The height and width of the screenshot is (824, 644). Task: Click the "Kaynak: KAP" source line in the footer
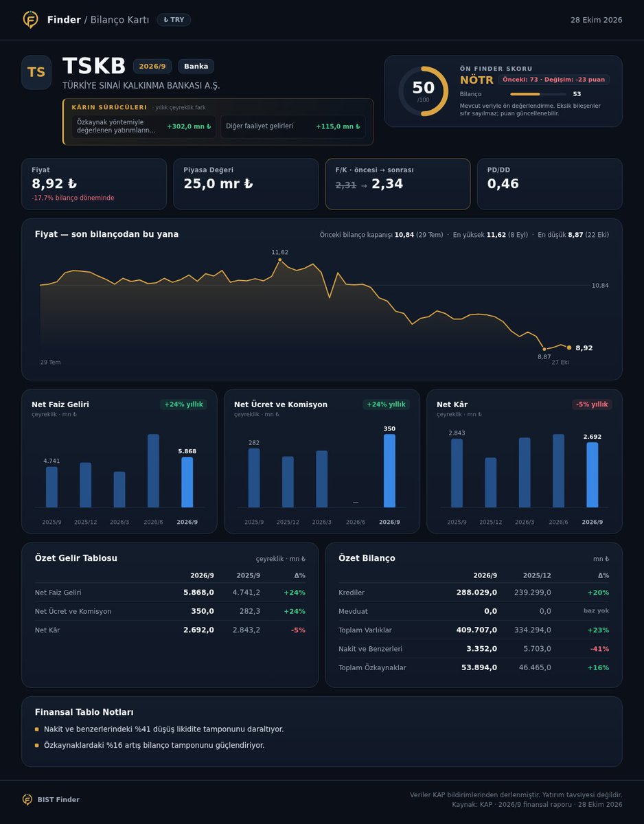(x=537, y=804)
